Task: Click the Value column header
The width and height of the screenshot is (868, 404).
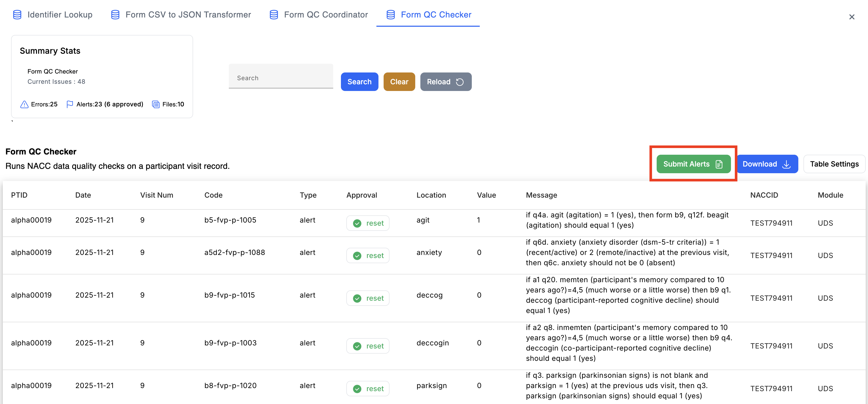Action: [x=486, y=195]
